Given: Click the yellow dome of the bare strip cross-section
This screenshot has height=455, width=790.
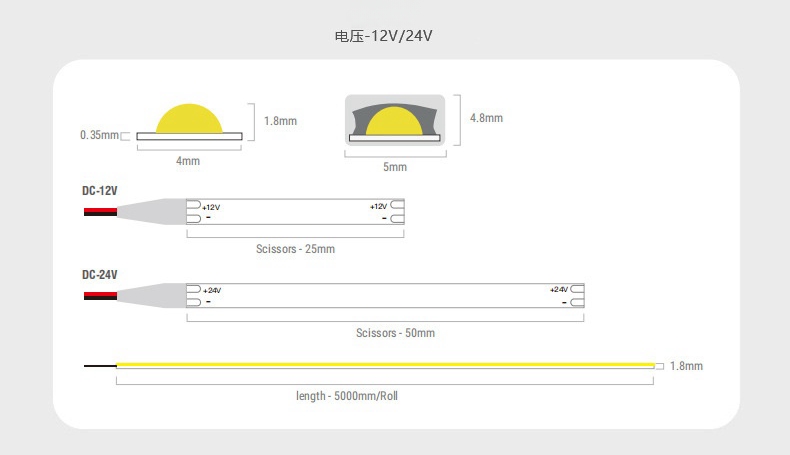Looking at the screenshot, I should tap(189, 116).
